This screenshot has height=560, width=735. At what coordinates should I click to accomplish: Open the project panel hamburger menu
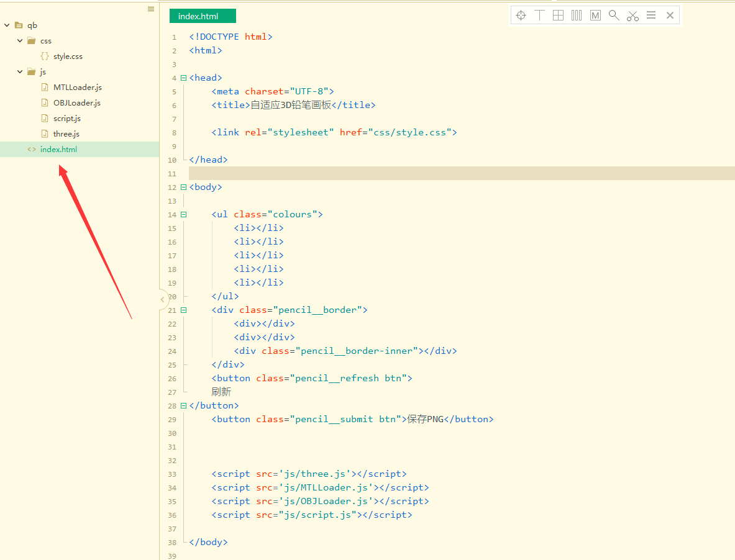(x=151, y=9)
